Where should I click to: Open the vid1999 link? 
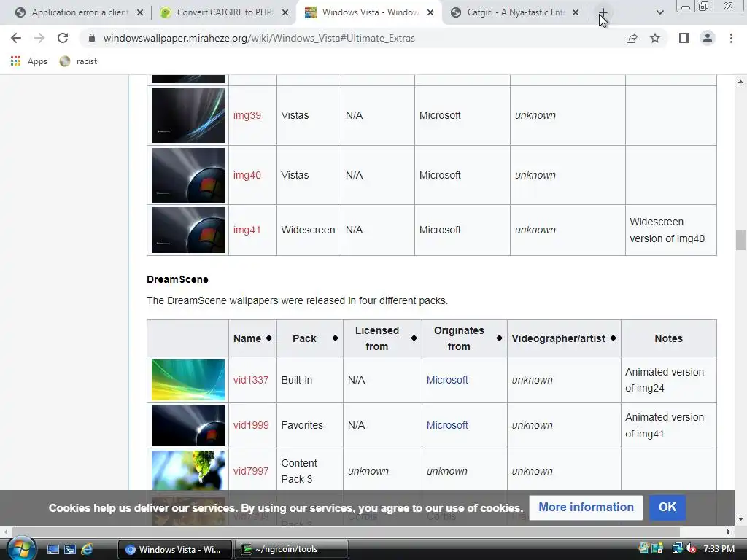tap(251, 425)
